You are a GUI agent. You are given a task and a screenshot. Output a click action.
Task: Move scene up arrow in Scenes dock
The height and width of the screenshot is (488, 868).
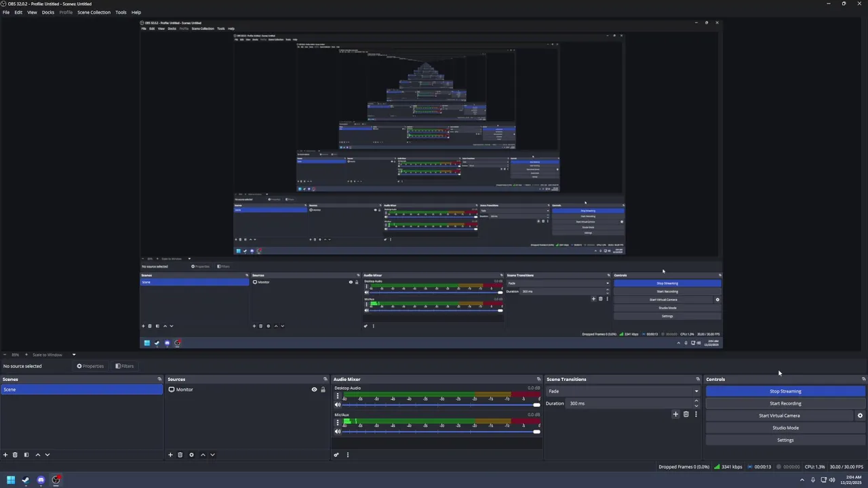pyautogui.click(x=37, y=455)
